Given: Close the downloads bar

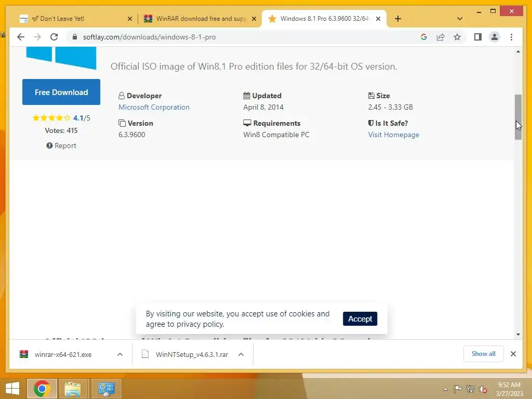Looking at the screenshot, I should tap(513, 354).
